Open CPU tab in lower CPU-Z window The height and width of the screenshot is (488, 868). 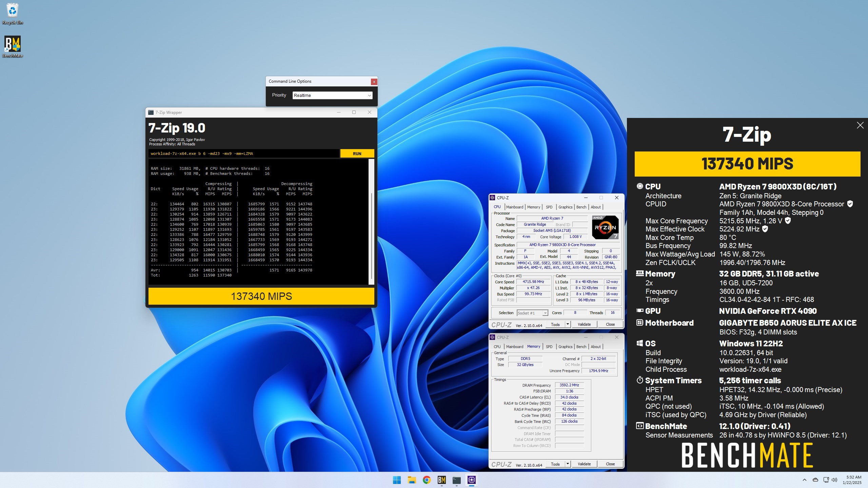(x=497, y=347)
